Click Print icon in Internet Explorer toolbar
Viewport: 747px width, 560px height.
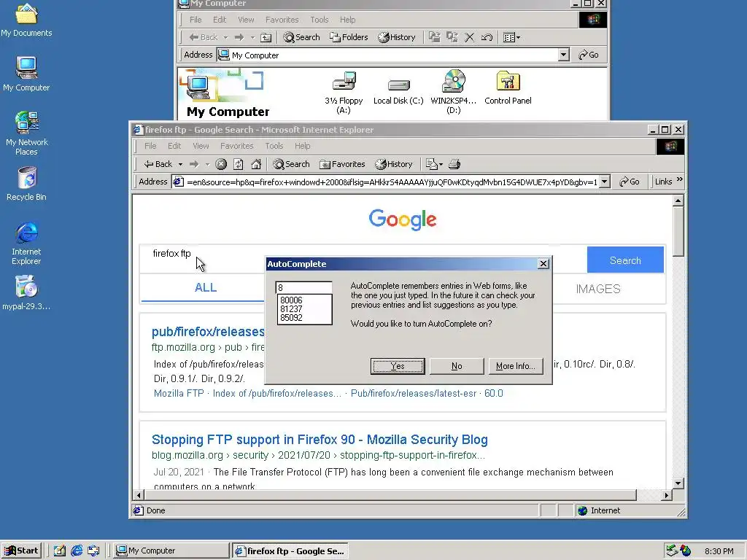click(454, 164)
